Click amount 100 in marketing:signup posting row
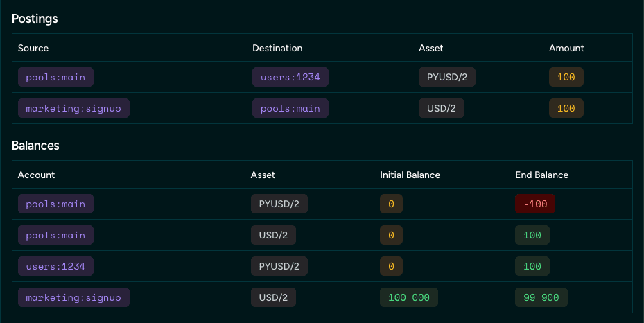This screenshot has width=644, height=323. [x=566, y=108]
